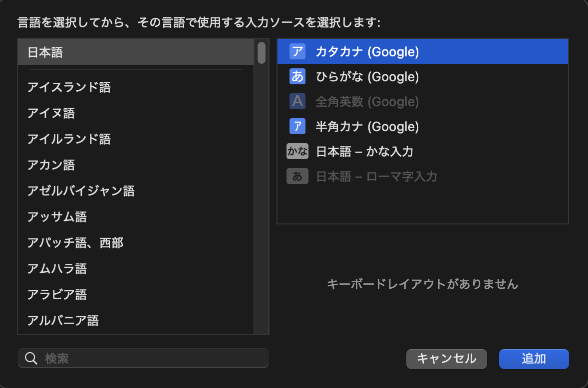588x388 pixels.
Task: Select ひらがな (Google) input source
Action: click(367, 76)
